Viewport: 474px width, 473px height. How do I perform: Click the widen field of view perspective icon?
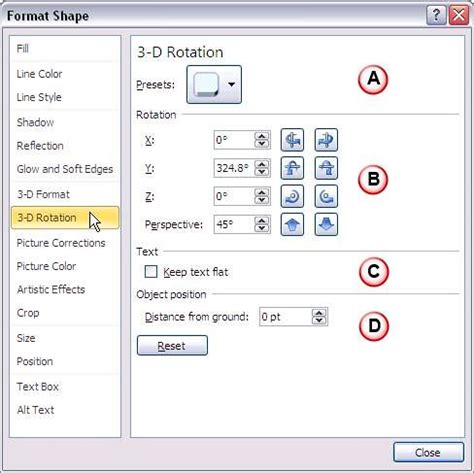tap(326, 224)
